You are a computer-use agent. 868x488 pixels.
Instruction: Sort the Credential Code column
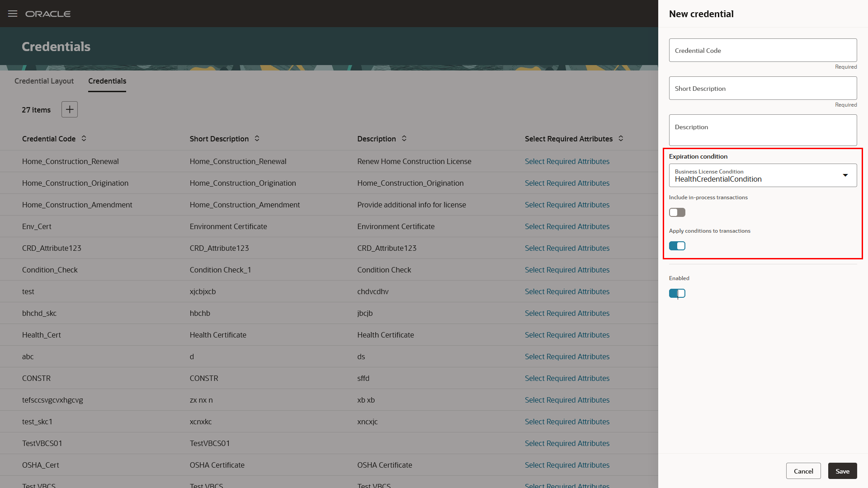click(x=84, y=139)
